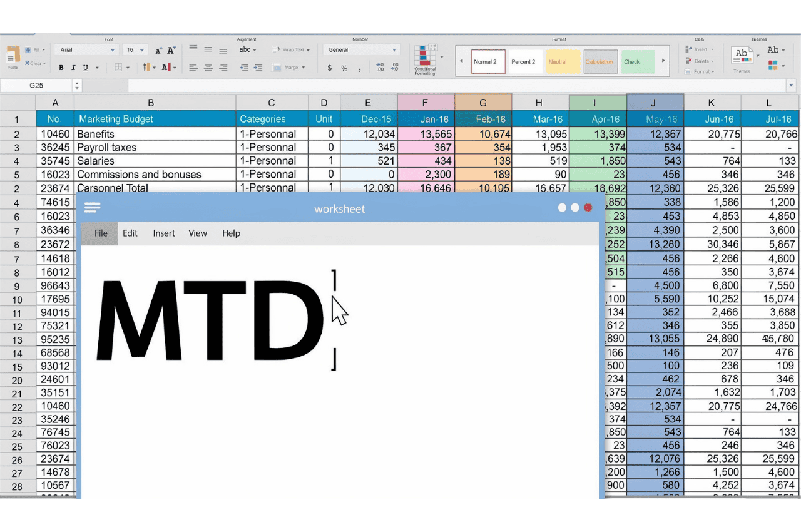The width and height of the screenshot is (801, 532).
Task: Apply the Check cell style
Action: (x=637, y=62)
